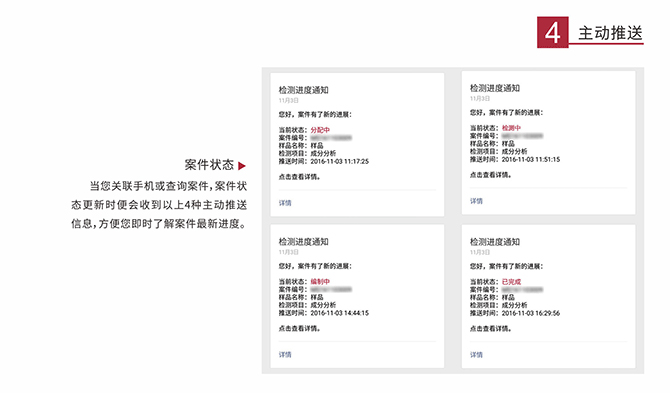670x393 pixels.
Task: Open 详情 link in the 已完成 card
Action: (x=476, y=355)
